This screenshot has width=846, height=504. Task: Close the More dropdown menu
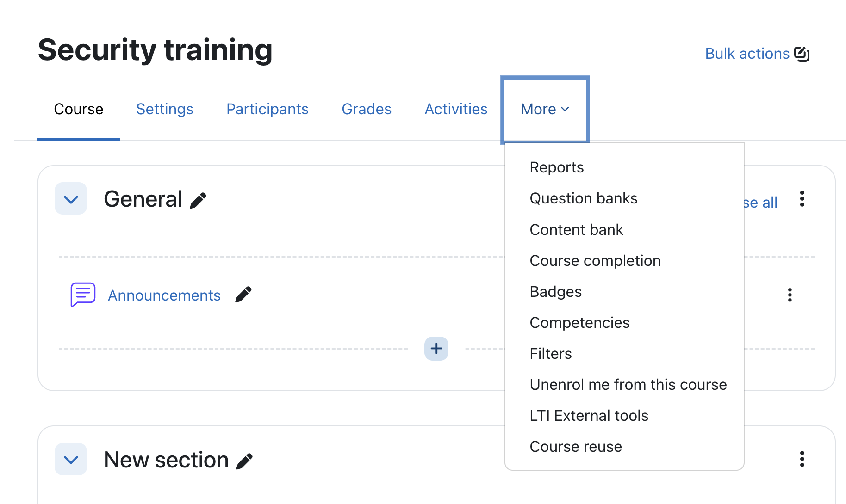coord(545,110)
